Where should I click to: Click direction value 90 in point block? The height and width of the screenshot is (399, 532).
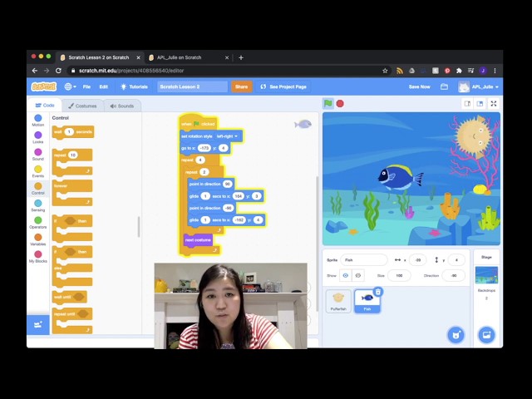(x=227, y=185)
